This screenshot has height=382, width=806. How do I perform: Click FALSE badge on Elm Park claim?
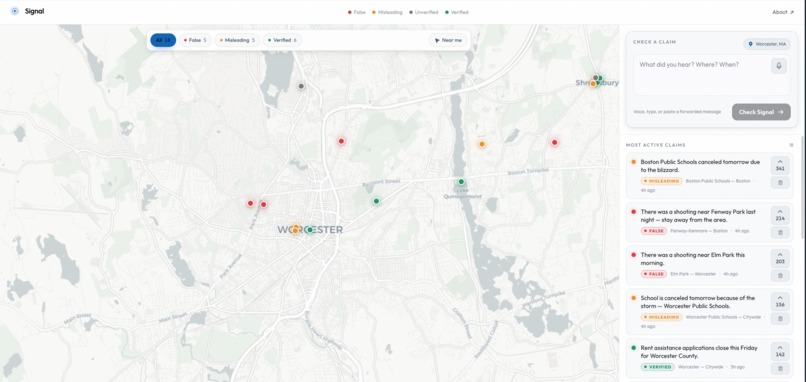[654, 274]
